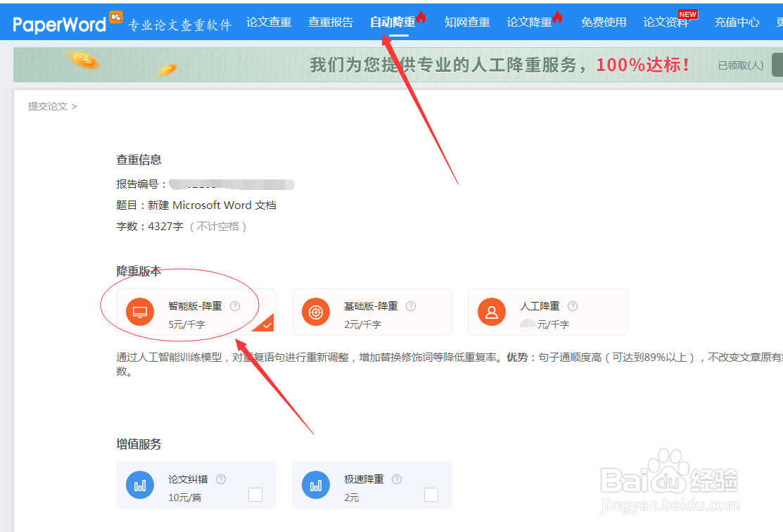
Task: Select the 人工降重 option card
Action: [548, 312]
